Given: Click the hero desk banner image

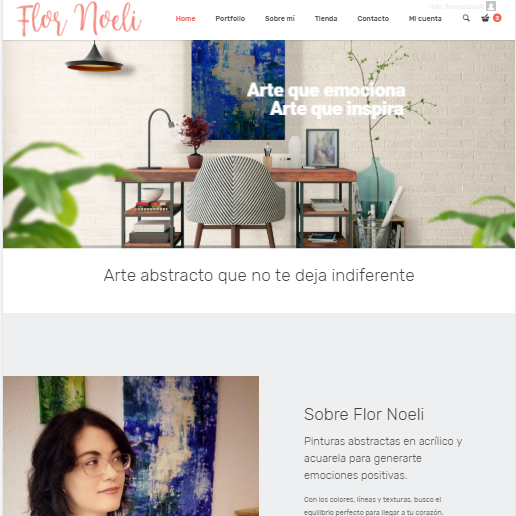Looking at the screenshot, I should click(x=259, y=144).
